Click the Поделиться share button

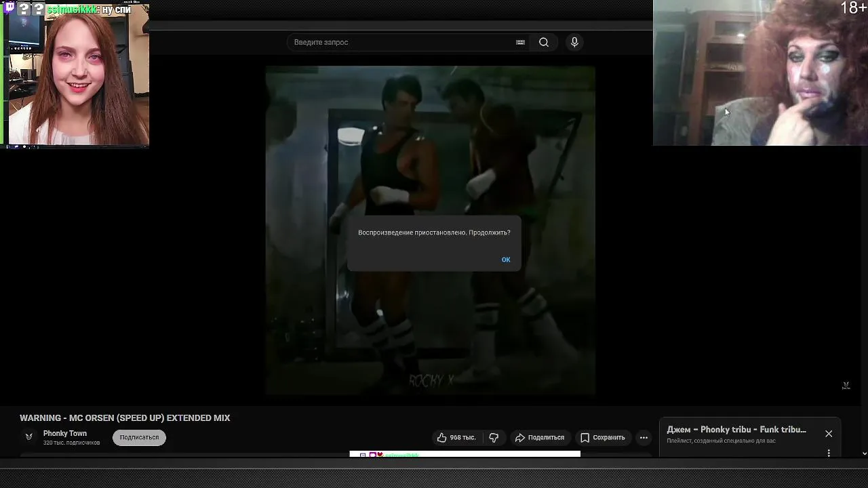tap(540, 438)
